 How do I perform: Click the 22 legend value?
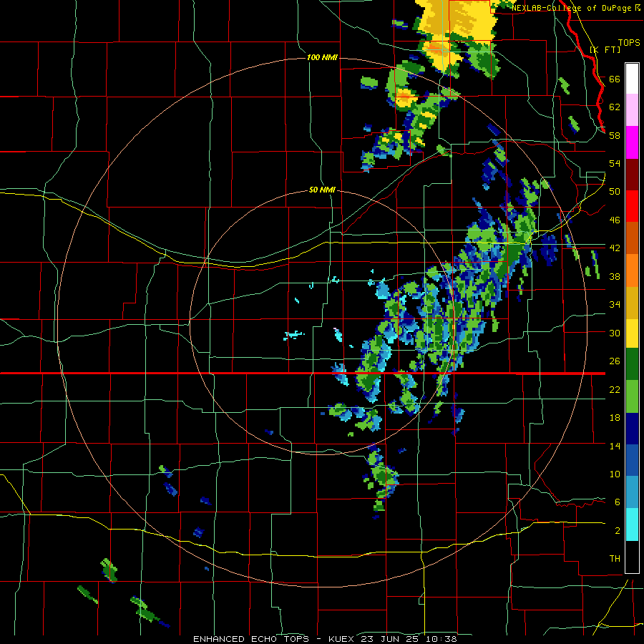615,389
